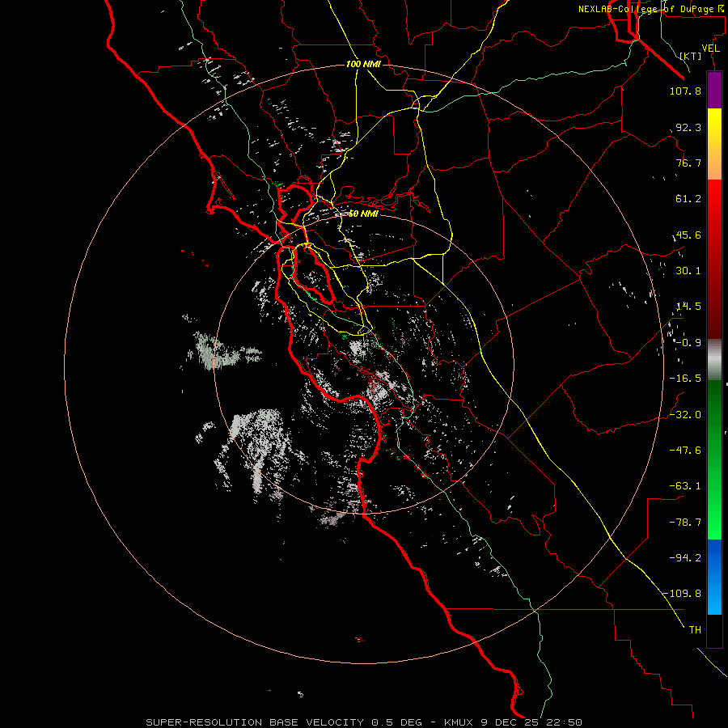Click the -109.8 legend value
Image resolution: width=728 pixels, height=728 pixels.
pyautogui.click(x=682, y=594)
